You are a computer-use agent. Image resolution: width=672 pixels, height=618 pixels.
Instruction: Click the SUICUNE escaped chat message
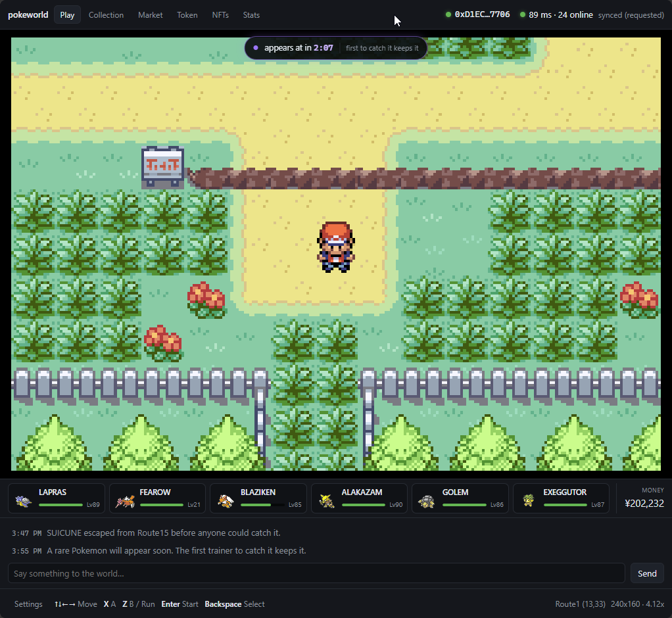[163, 533]
